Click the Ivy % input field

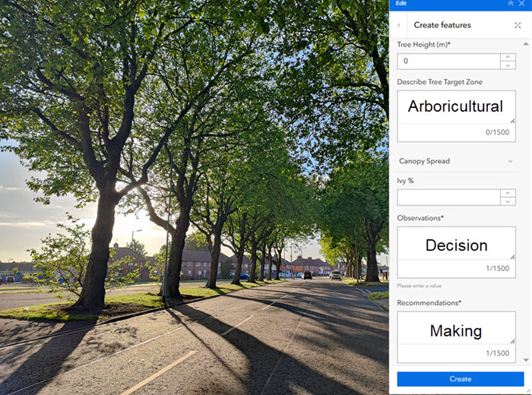(x=448, y=197)
